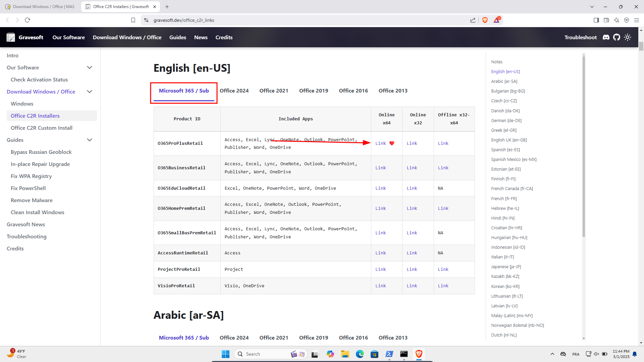This screenshot has height=362, width=644.
Task: Click the Brave Shields lion icon
Action: pos(485,20)
